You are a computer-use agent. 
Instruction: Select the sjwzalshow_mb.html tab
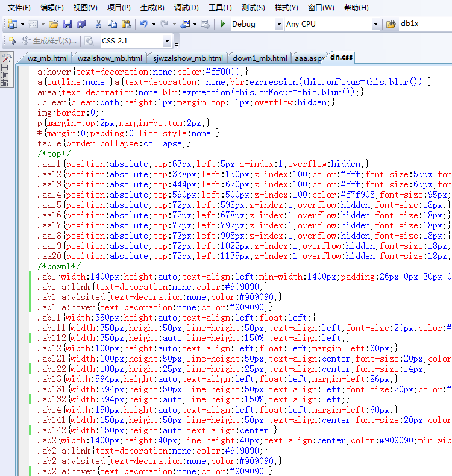188,58
